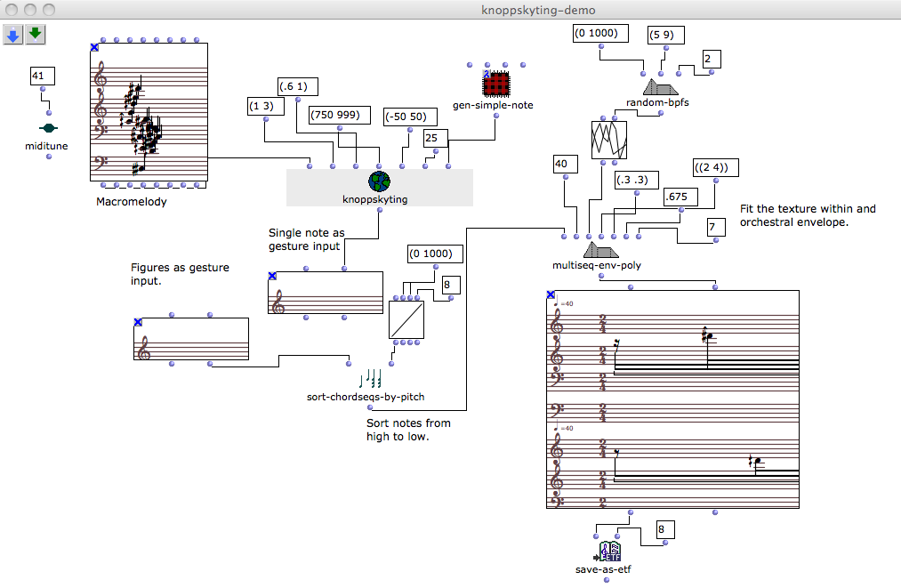Screen dimensions: 901x588
Task: Click the BPF waveform editor box
Action: (x=609, y=141)
